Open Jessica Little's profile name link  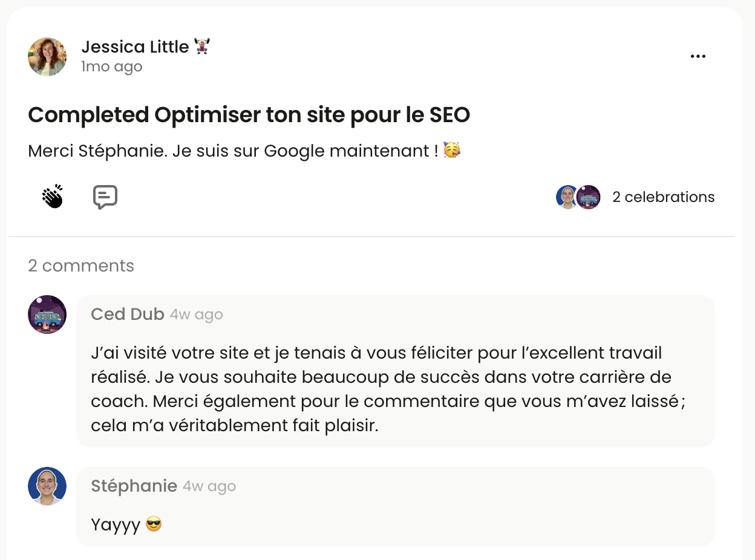tap(135, 47)
